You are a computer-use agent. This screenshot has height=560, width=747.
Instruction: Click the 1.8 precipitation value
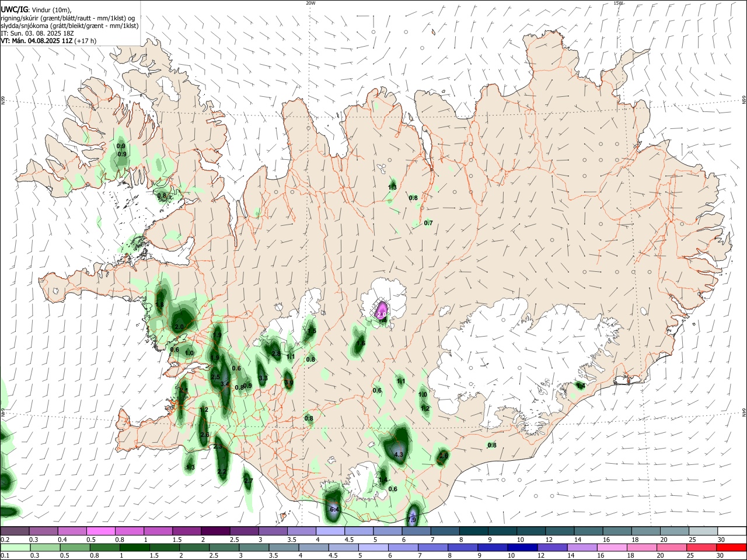(159, 304)
